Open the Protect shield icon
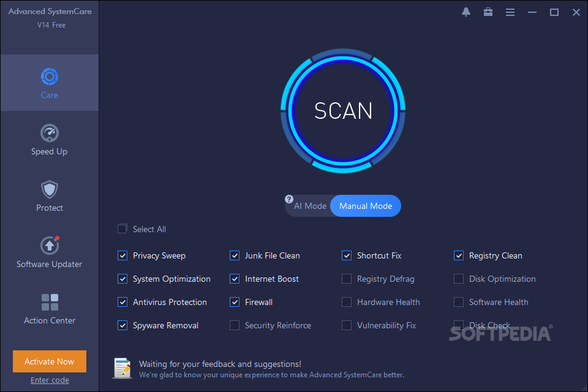 (50, 189)
